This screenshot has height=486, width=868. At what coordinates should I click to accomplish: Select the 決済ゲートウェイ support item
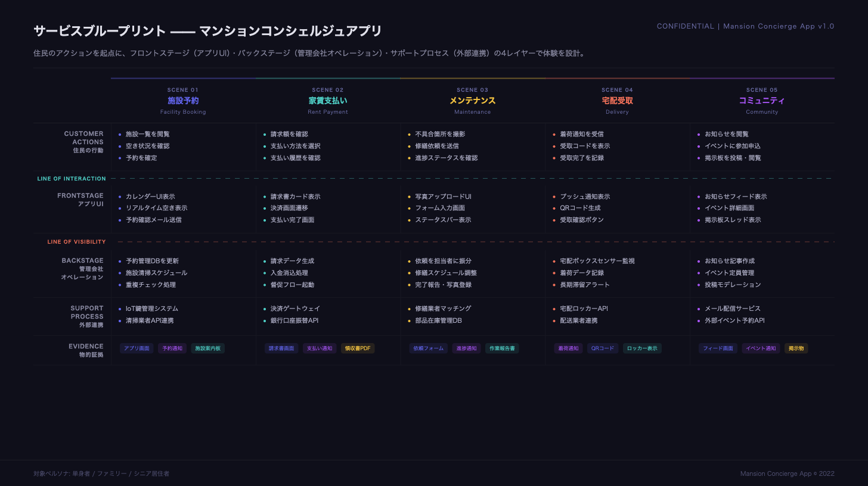coord(295,309)
